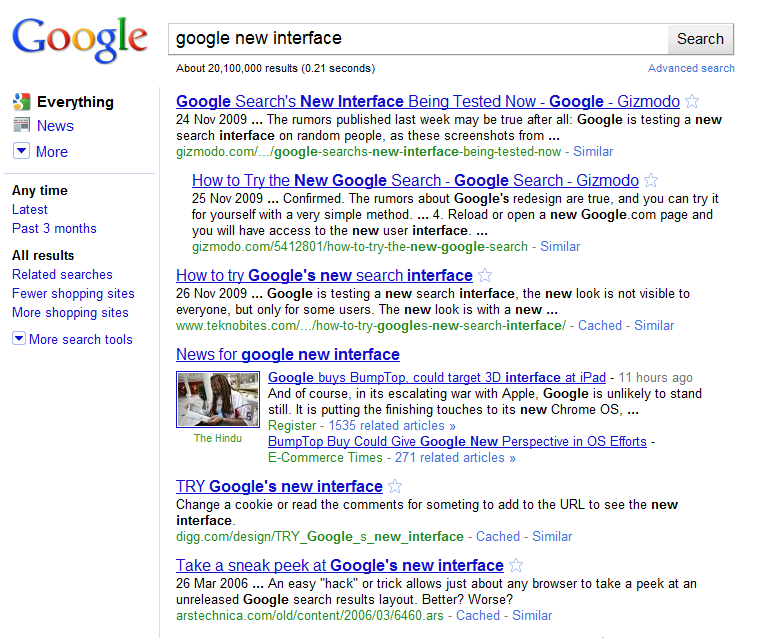Choose Fewer shopping sites
This screenshot has width=769, height=638.
(x=73, y=294)
